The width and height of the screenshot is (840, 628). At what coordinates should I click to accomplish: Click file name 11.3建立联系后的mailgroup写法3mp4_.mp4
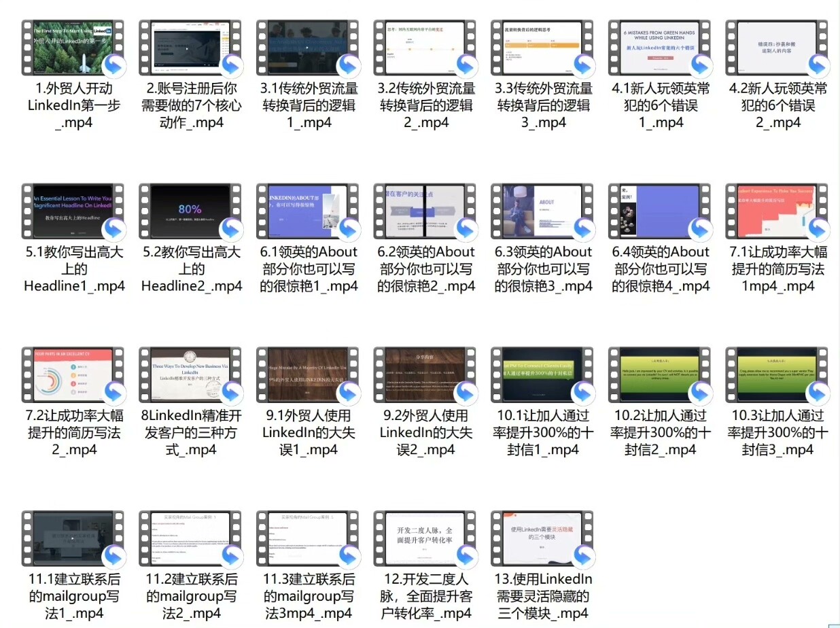(308, 597)
